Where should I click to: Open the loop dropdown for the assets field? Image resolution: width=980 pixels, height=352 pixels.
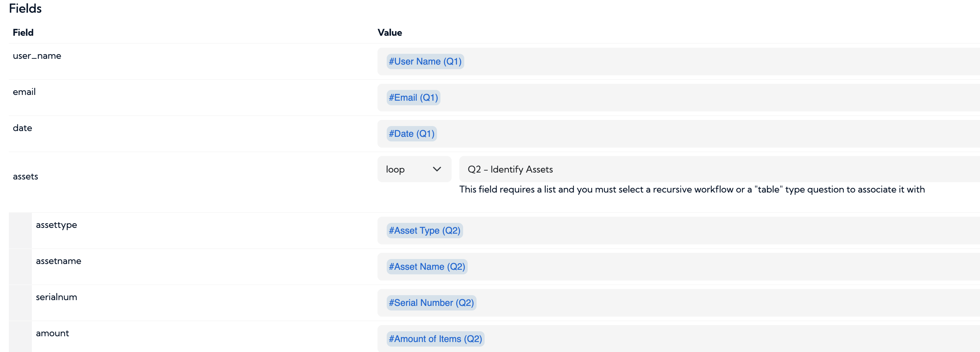(x=414, y=169)
